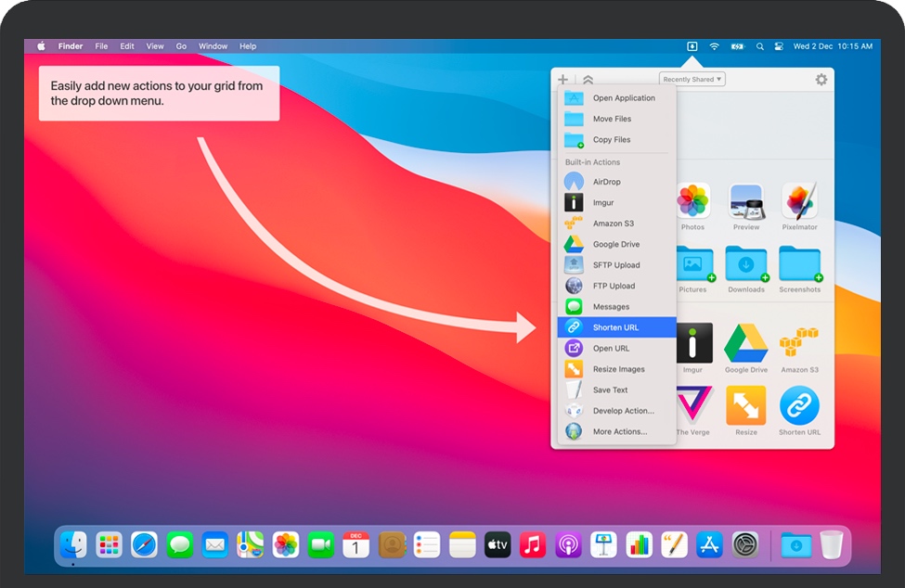
Task: Open the Pixelmator app icon in grid
Action: (799, 201)
